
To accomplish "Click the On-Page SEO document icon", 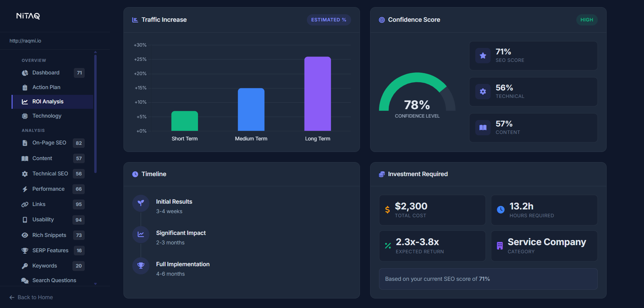I will (x=25, y=143).
